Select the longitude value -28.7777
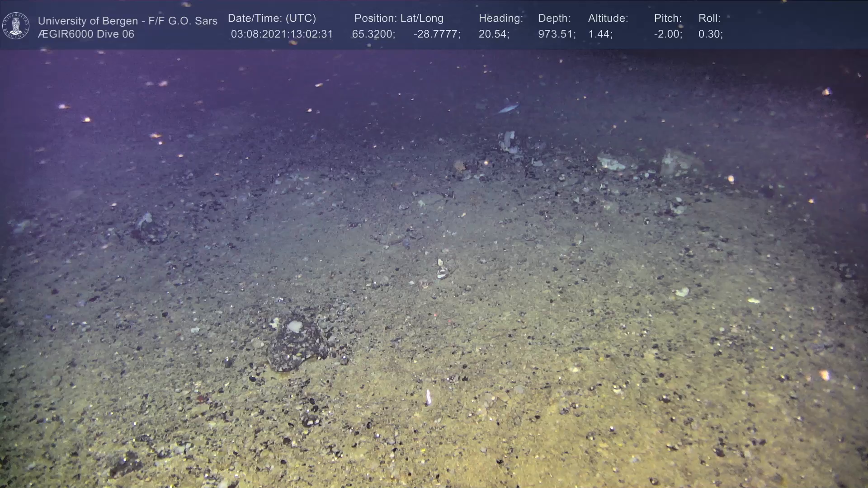Viewport: 868px width, 488px height. [437, 34]
